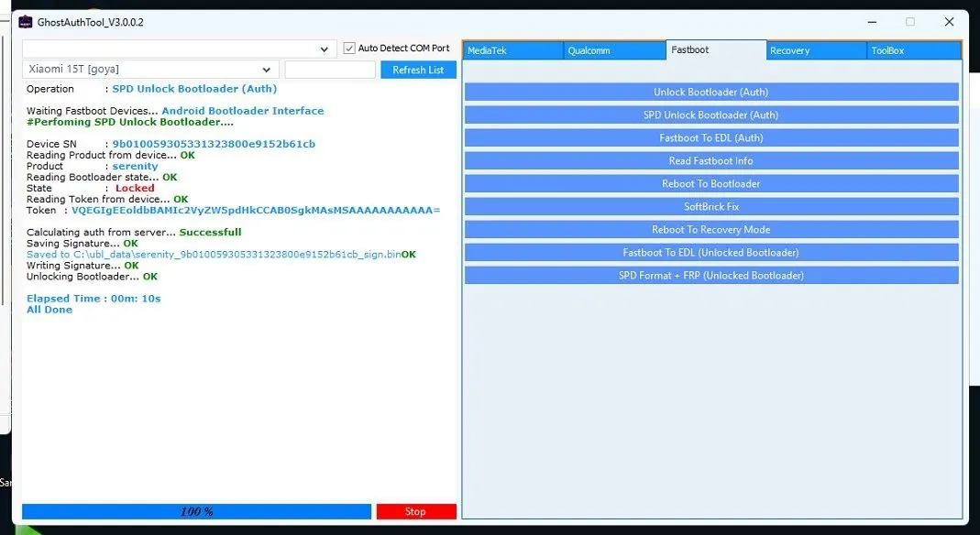Viewport: 980px width, 535px height.
Task: Click Fastboot To EDL (Auth) button
Action: coord(711,138)
